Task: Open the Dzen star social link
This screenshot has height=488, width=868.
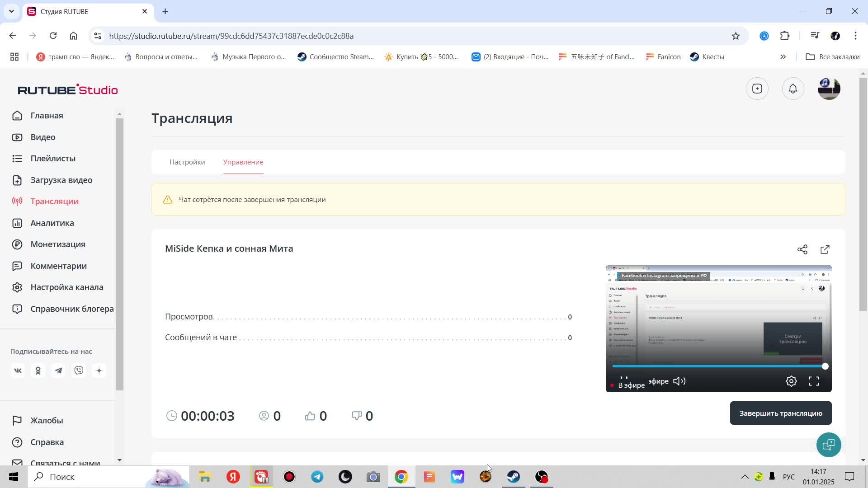Action: pyautogui.click(x=99, y=371)
